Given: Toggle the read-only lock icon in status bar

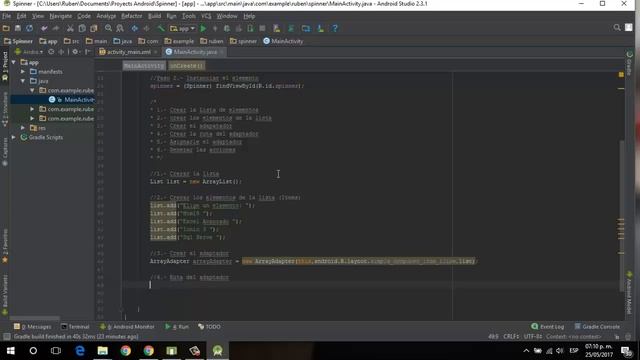Looking at the screenshot, I should click(617, 337).
